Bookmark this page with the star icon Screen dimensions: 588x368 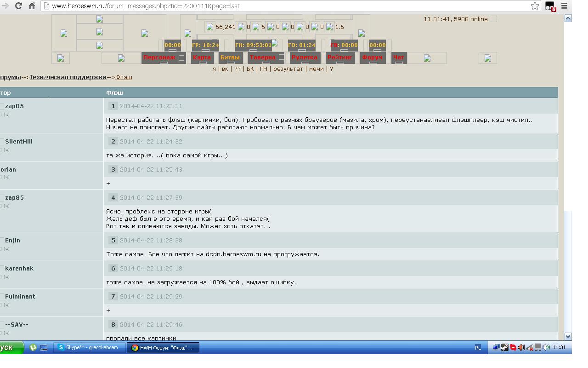(535, 6)
